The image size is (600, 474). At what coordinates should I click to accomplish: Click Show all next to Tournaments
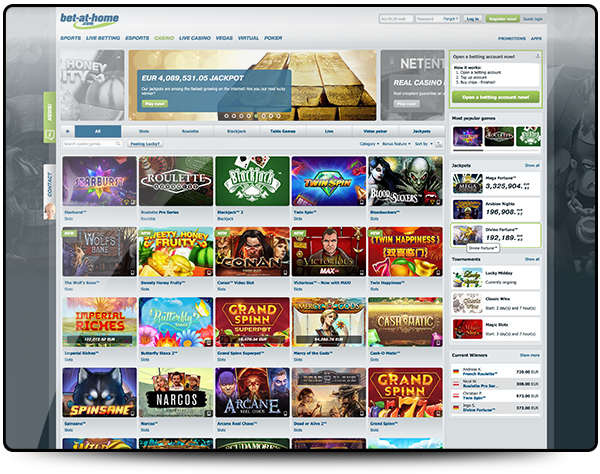click(532, 259)
